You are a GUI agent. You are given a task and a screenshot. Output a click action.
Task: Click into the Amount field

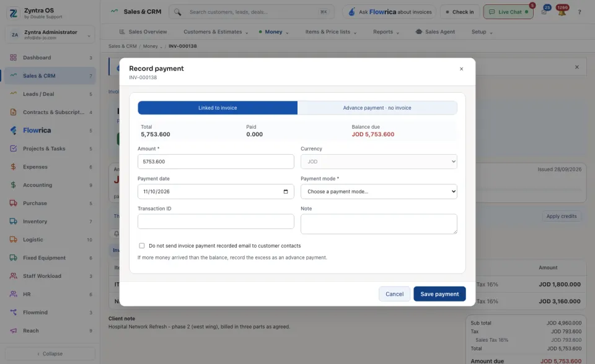point(216,162)
